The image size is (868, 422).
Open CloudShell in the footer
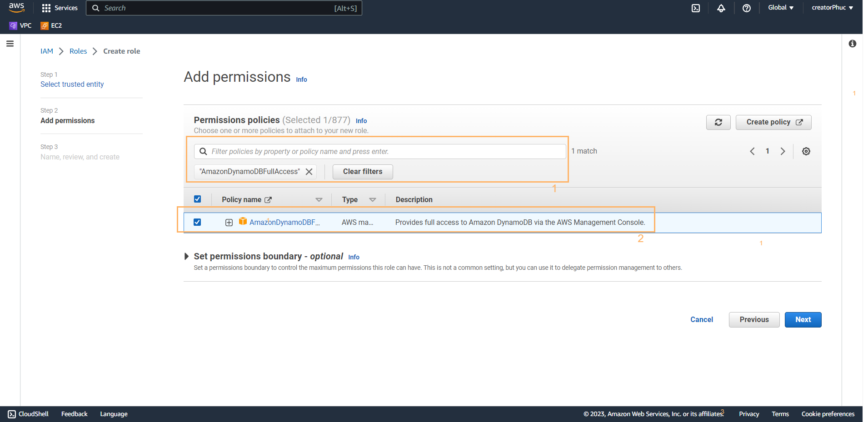coord(28,414)
